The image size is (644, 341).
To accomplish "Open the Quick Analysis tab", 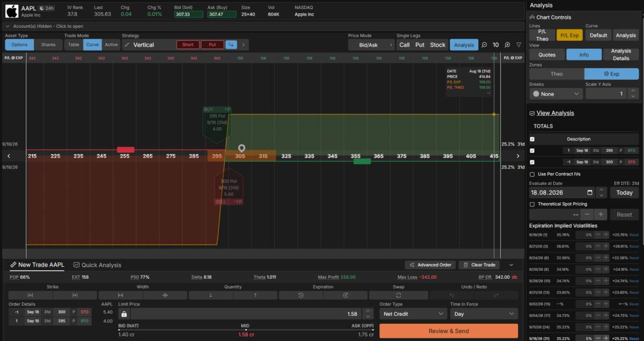I will (x=97, y=265).
